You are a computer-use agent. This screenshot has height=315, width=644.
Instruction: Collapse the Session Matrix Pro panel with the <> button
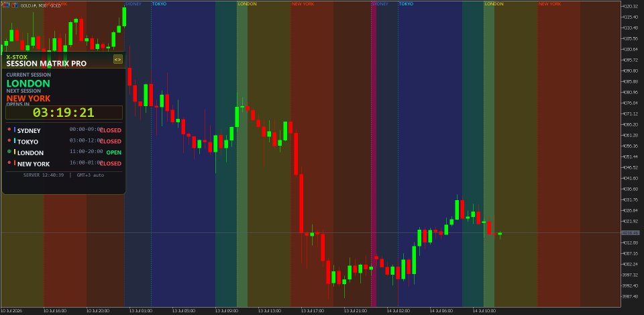[118, 60]
